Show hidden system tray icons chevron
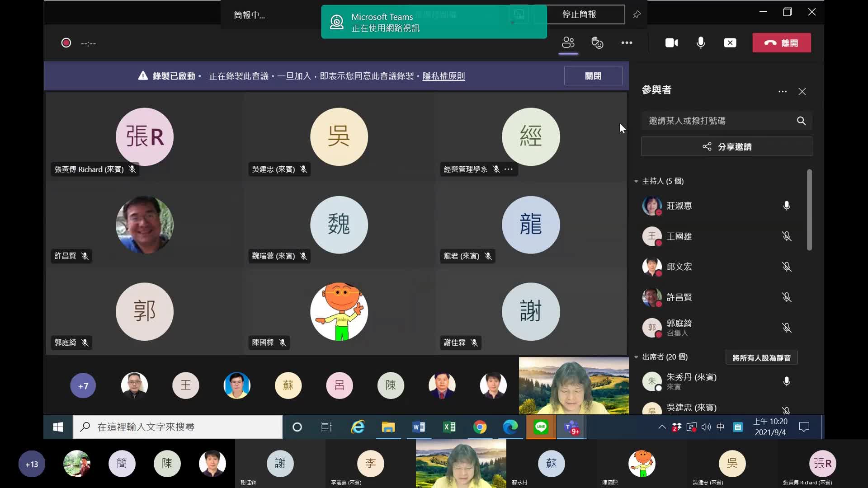The width and height of the screenshot is (868, 488). [662, 427]
